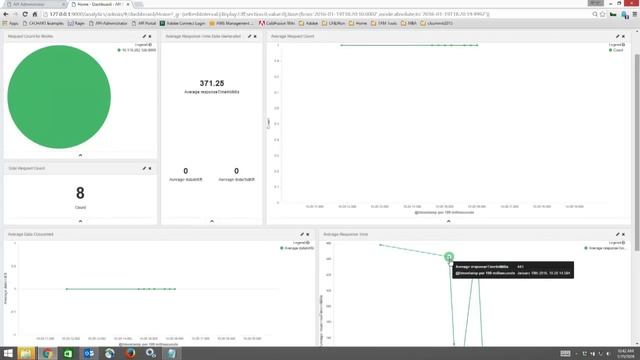Toggle legend in Request Count for Nodes panel
Screen dimensions: 640x360
pyautogui.click(x=143, y=44)
